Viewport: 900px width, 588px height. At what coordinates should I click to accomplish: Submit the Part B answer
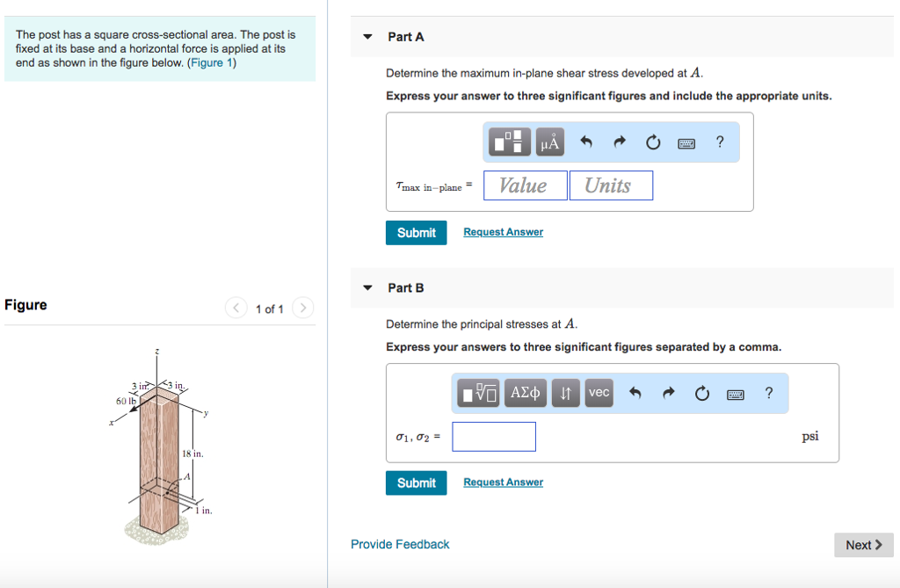416,483
